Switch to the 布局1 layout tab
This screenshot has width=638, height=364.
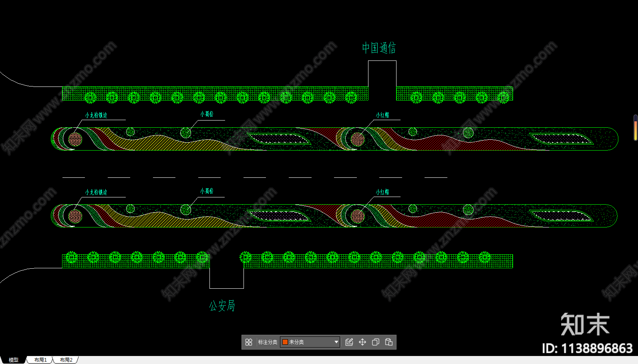click(40, 360)
